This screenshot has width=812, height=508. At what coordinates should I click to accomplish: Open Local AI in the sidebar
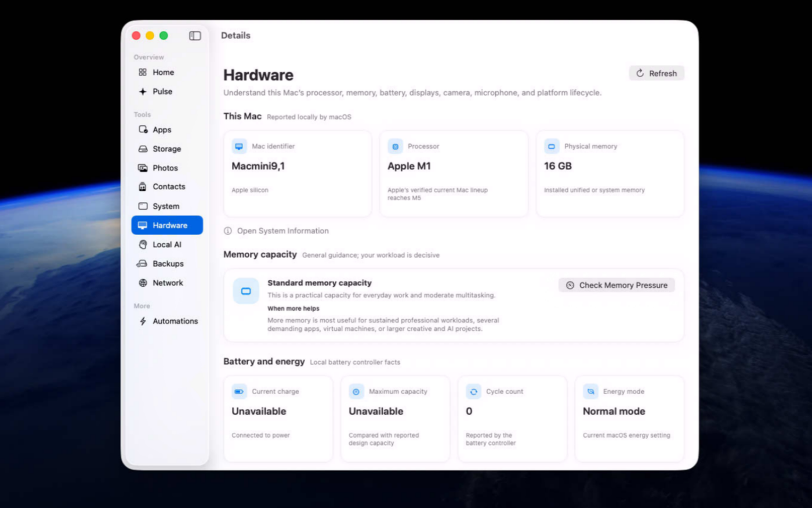[x=167, y=244]
